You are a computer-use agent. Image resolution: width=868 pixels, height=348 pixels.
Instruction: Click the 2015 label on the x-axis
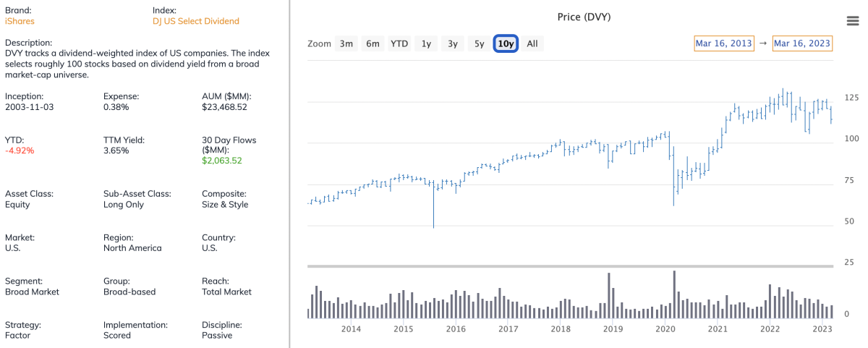(403, 329)
